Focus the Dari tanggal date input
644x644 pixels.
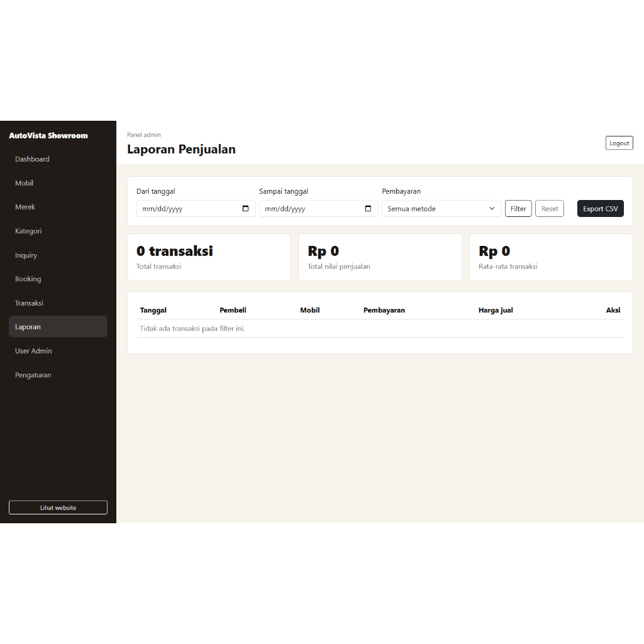196,209
